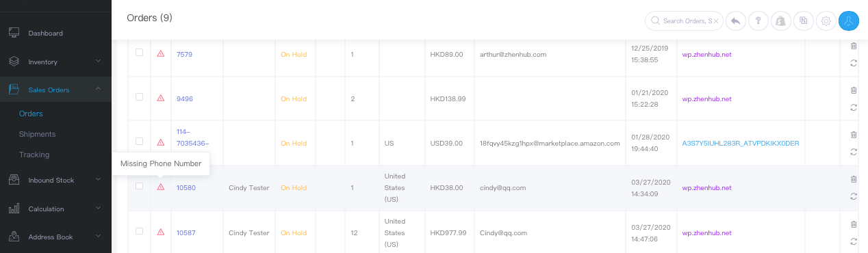The image size is (868, 253).
Task: Open the language translation icon
Action: click(x=803, y=21)
